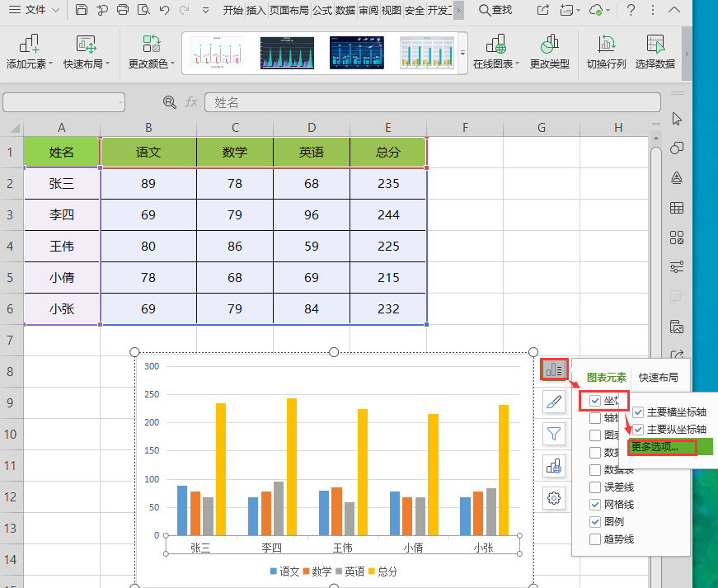Viewport: 718px width, 588px height.
Task: Select the dark blue chart style thumbnail
Action: pyautogui.click(x=356, y=52)
